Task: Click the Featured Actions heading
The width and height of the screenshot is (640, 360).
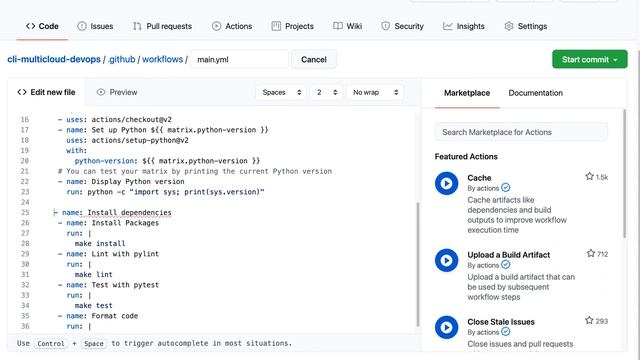Action: click(466, 157)
